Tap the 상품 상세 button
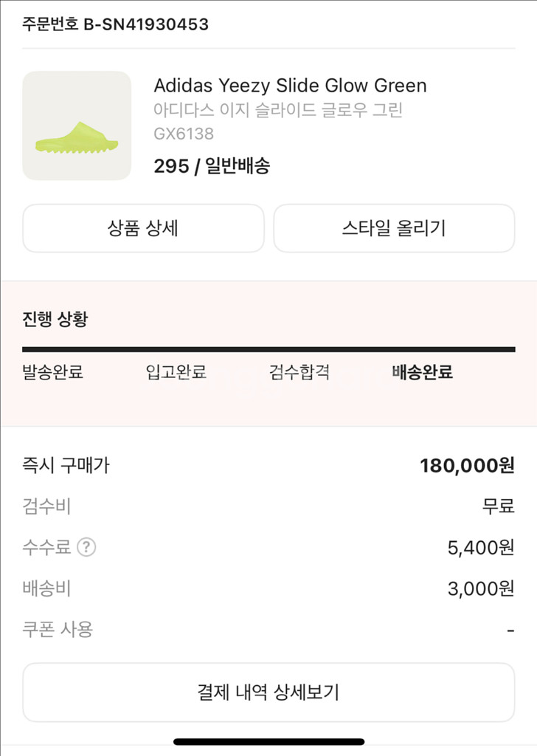The width and height of the screenshot is (537, 756). (x=144, y=228)
